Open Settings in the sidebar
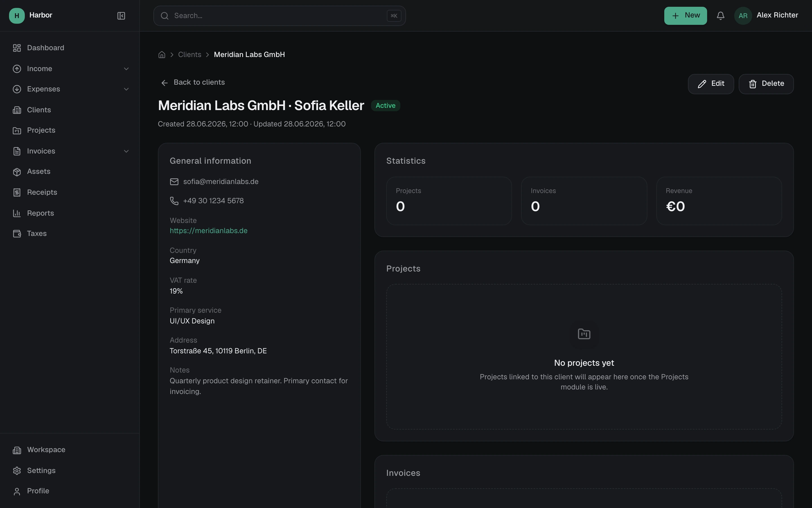 [69, 471]
